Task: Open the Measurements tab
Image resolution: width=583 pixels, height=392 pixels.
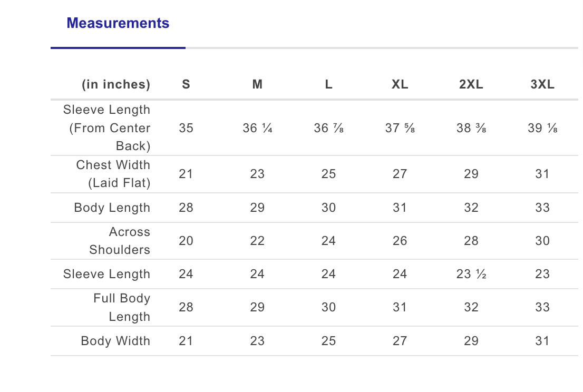Action: click(118, 23)
